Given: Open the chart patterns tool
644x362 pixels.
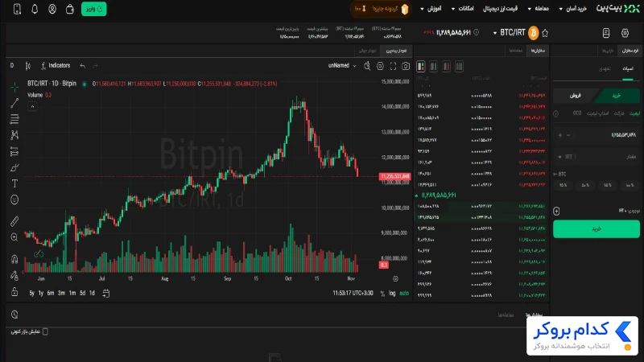Looking at the screenshot, I should pyautogui.click(x=14, y=135).
